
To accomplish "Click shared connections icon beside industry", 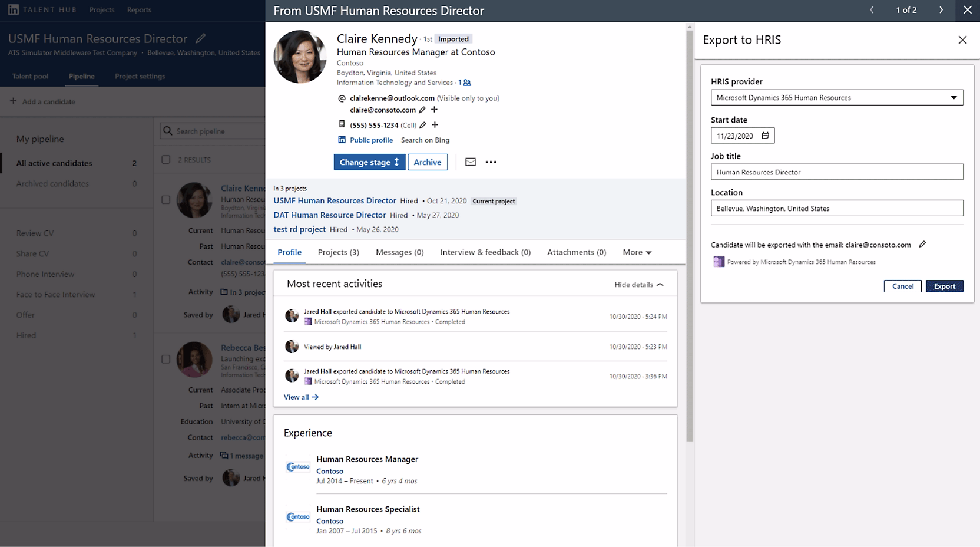I will [x=466, y=83].
